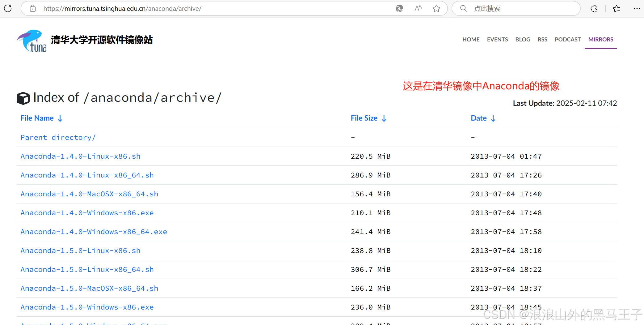Download Anaconda-1.4.0-Windows-x86_64.exe
The image size is (644, 325).
(94, 232)
